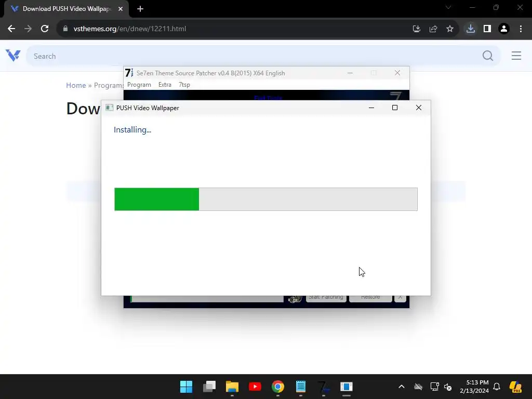Go back to the previous page in Chrome

point(11,29)
